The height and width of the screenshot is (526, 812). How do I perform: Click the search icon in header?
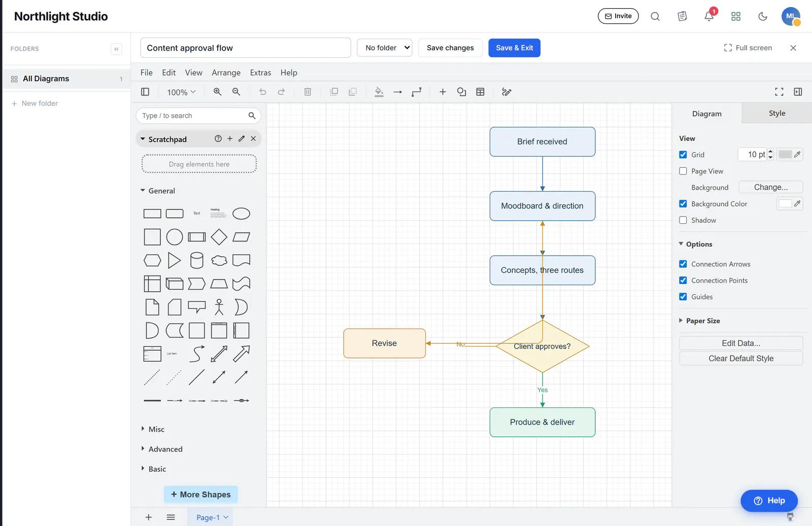pos(655,16)
